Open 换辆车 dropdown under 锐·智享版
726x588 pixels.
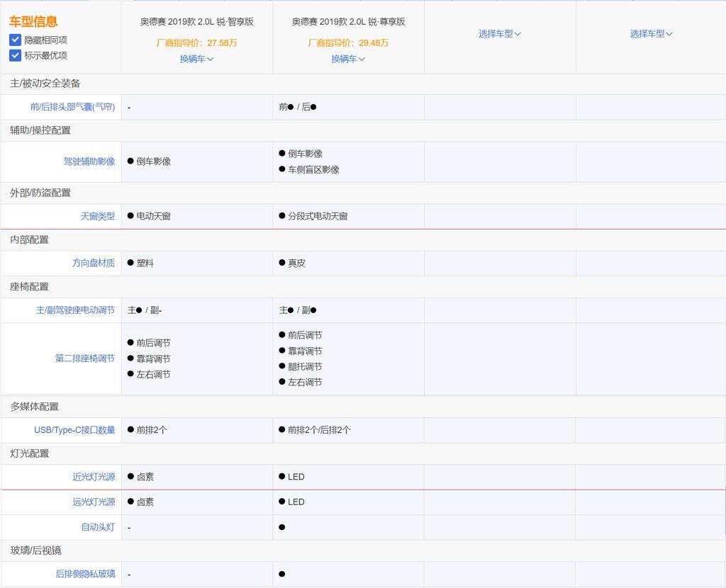point(197,59)
